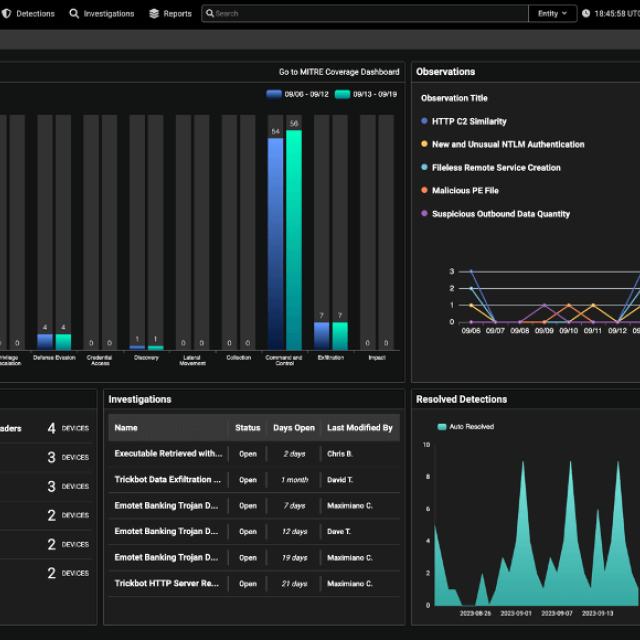Toggle the 09/06 - 09/12 legend swatch

click(274, 94)
